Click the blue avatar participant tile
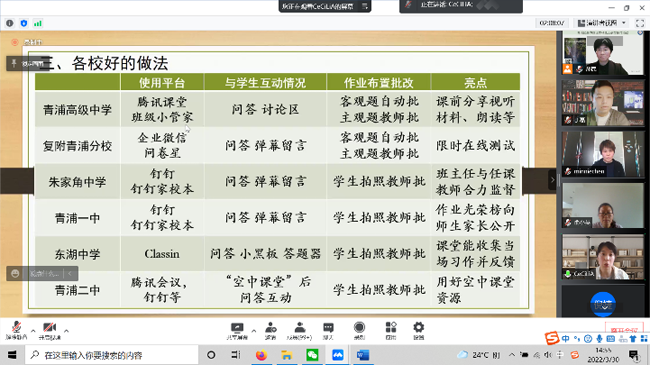650x365 pixels. tap(603, 303)
